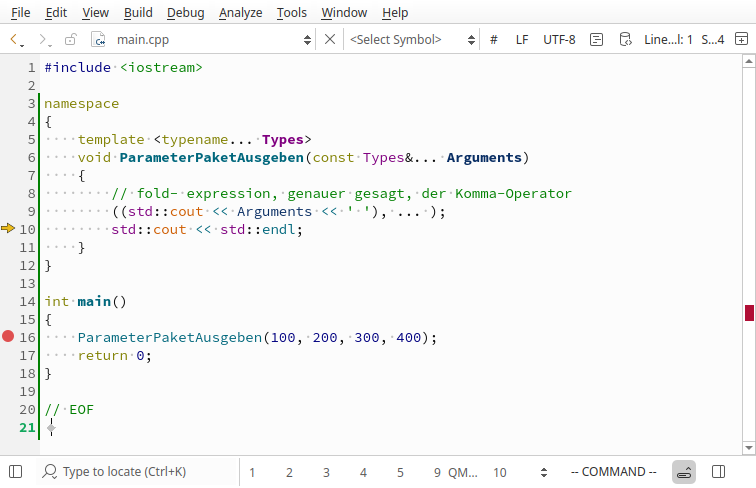Split the editor view
This screenshot has width=756, height=488.
coord(742,39)
